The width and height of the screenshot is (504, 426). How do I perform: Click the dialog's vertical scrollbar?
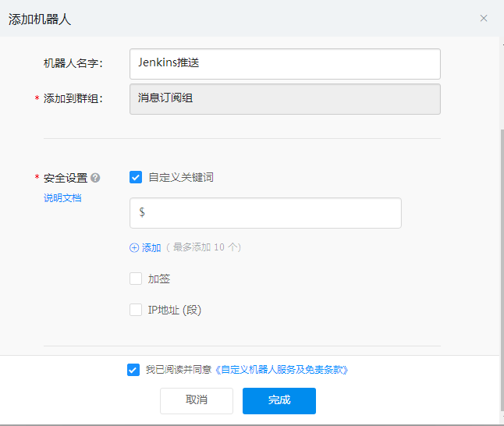tap(502, 270)
